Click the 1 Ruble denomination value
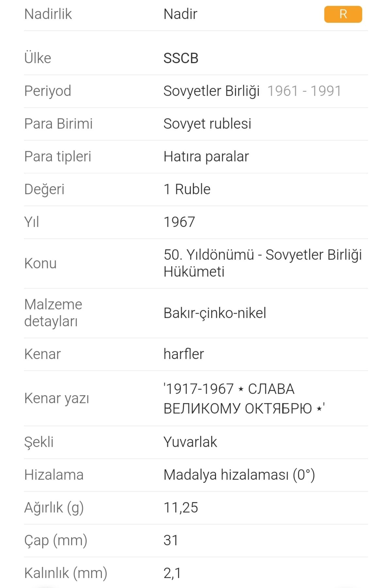 (187, 189)
